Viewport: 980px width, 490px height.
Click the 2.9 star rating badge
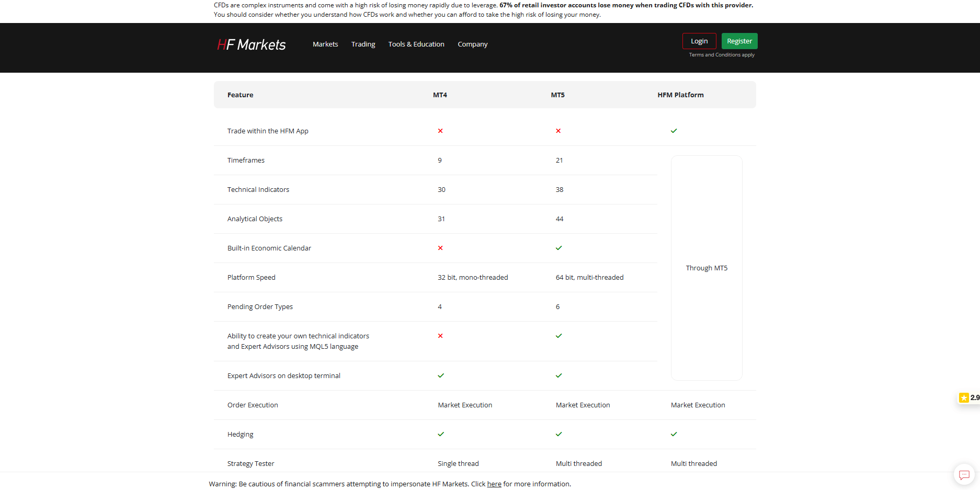(969, 398)
